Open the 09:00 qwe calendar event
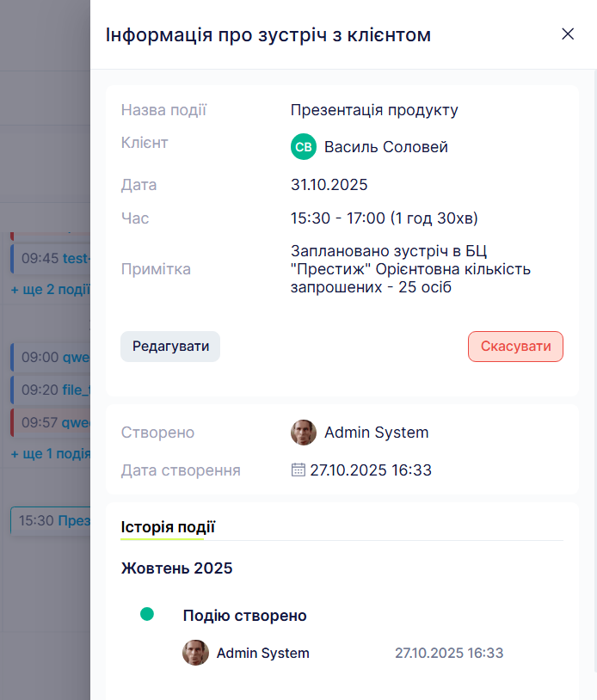The image size is (597, 700). pos(51,357)
